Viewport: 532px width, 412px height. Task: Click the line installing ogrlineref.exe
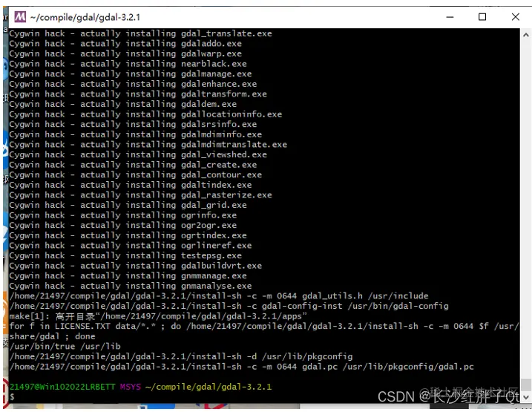click(x=131, y=246)
